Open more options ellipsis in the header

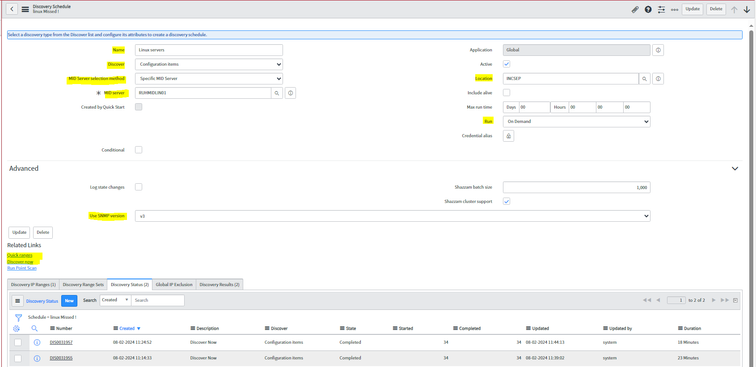tap(675, 9)
